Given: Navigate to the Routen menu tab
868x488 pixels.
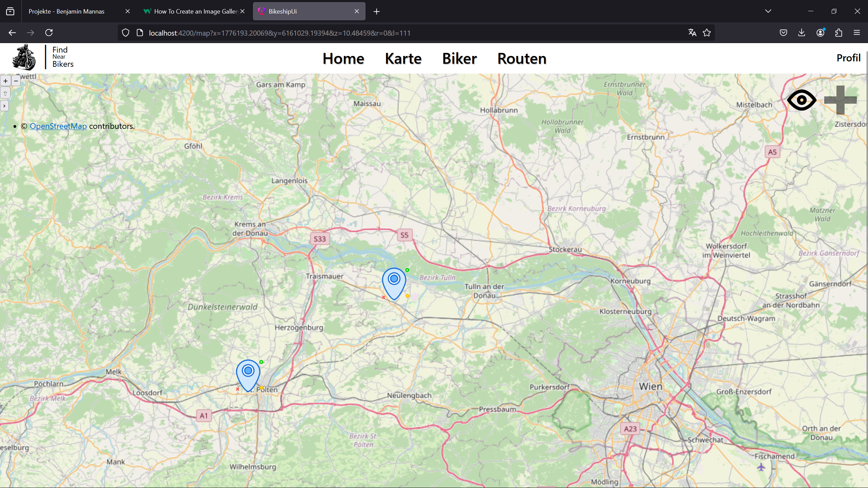Looking at the screenshot, I should (x=522, y=58).
